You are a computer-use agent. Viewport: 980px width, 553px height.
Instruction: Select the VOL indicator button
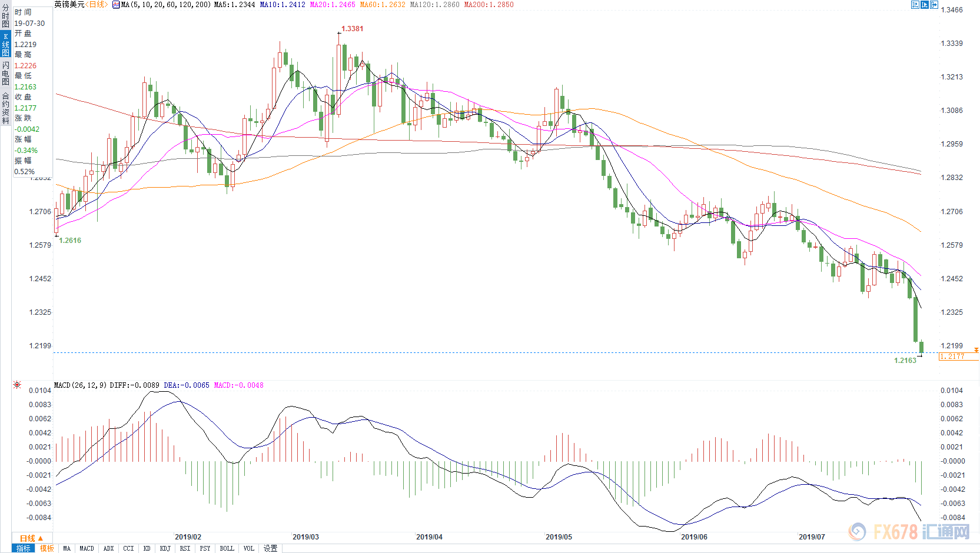click(249, 548)
